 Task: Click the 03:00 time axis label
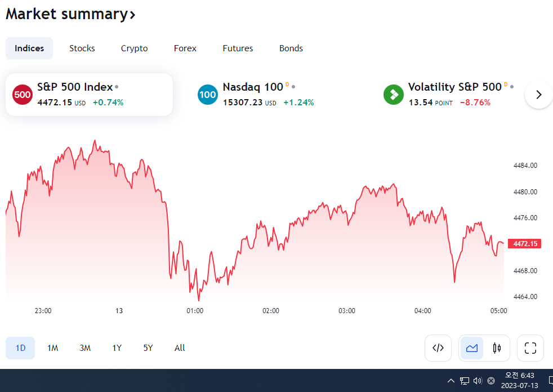[347, 311]
